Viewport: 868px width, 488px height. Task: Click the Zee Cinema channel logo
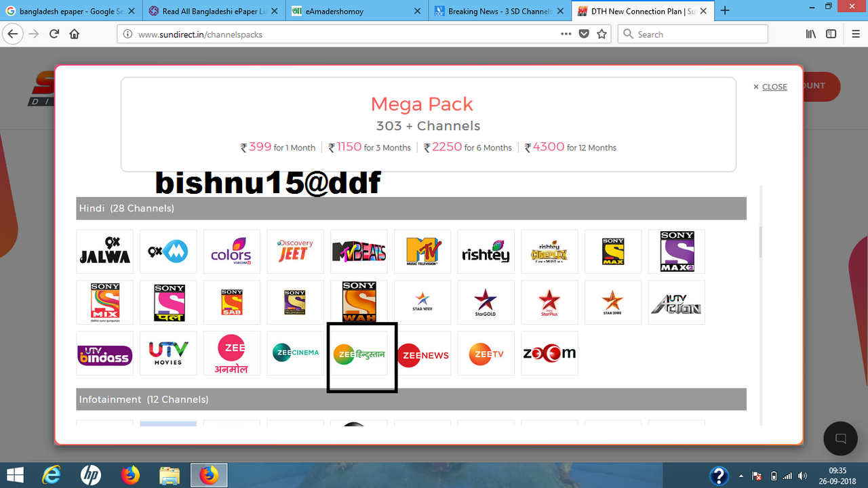click(x=295, y=353)
